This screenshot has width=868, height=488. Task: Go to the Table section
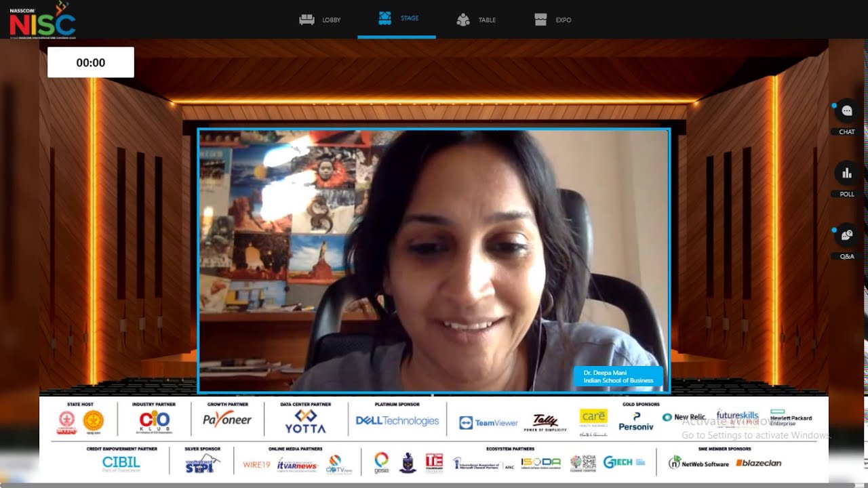476,20
